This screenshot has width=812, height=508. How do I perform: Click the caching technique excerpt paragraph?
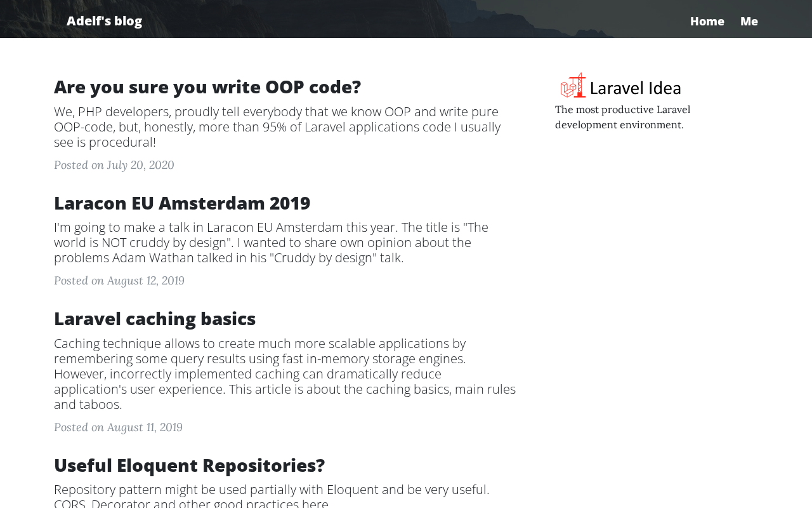pyautogui.click(x=284, y=374)
